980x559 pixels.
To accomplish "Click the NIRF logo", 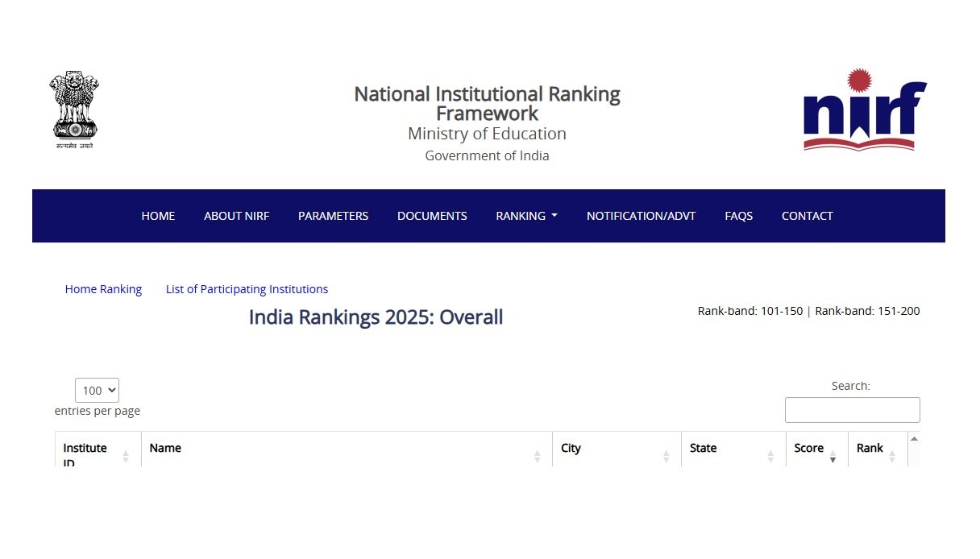I will [864, 110].
